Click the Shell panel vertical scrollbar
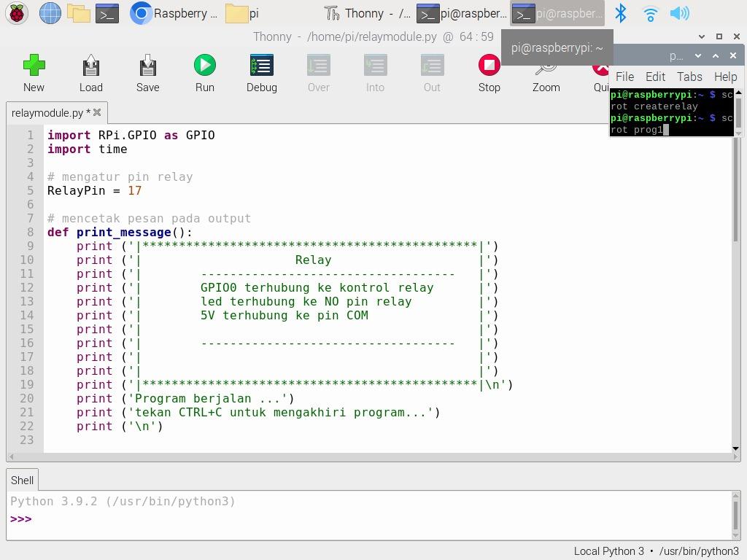The height and width of the screenshot is (560, 747). (x=736, y=516)
